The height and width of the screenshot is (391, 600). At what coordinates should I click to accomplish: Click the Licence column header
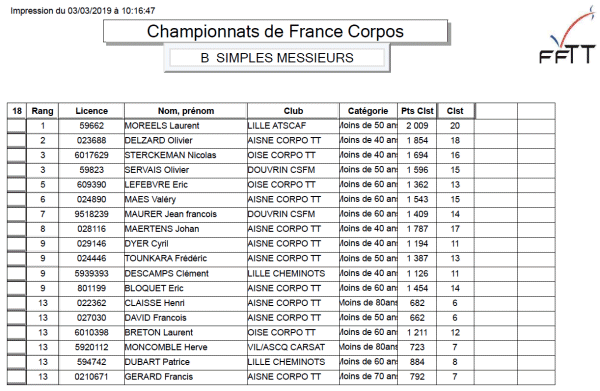tap(91, 111)
